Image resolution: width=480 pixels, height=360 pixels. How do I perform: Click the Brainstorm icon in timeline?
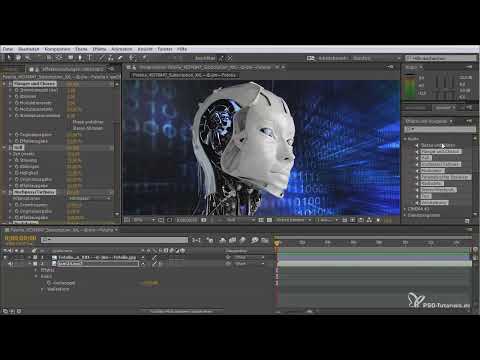[x=255, y=240]
